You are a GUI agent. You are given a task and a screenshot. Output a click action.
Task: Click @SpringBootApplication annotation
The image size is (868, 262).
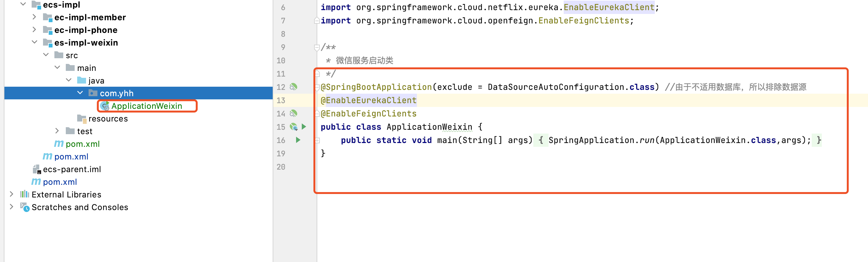click(x=376, y=87)
